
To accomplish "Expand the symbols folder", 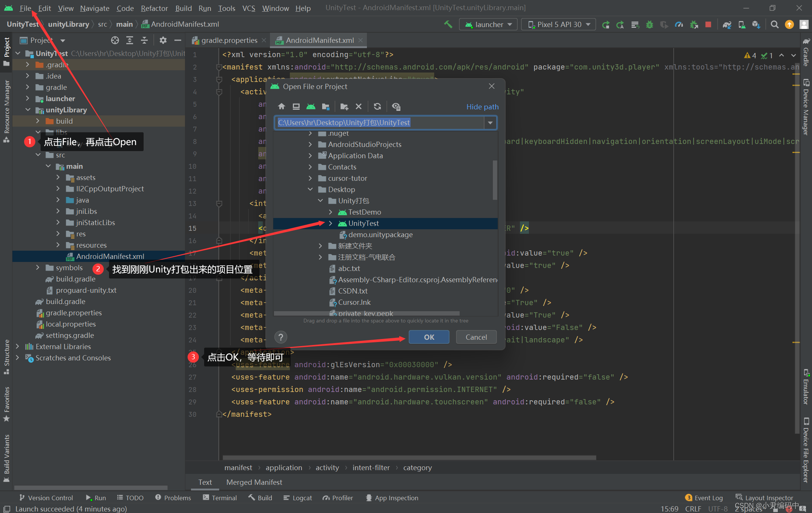I will 38,268.
